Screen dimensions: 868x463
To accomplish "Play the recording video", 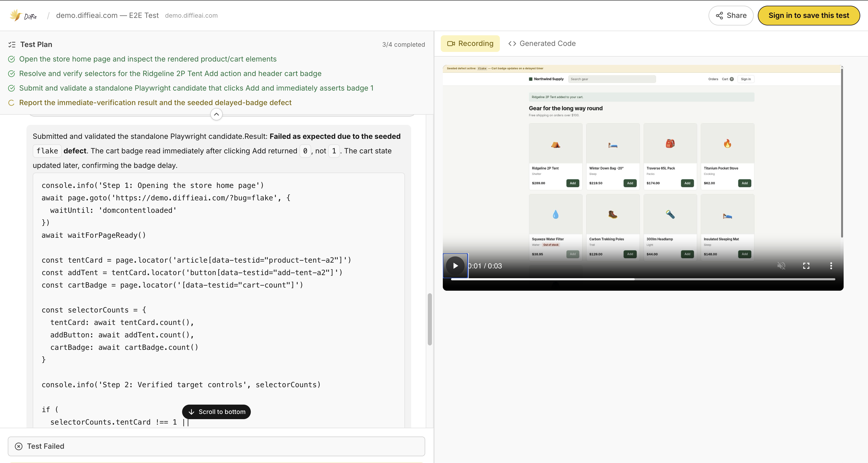I will 455,266.
